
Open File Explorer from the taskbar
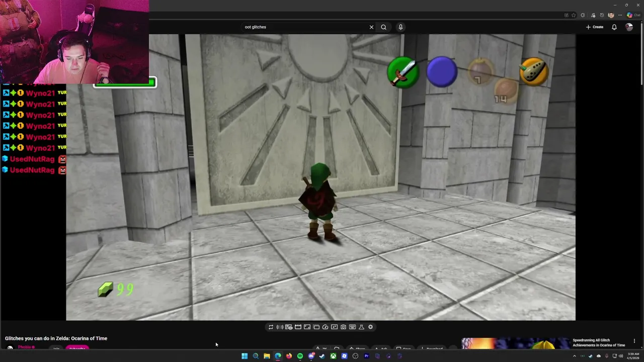pos(267,356)
